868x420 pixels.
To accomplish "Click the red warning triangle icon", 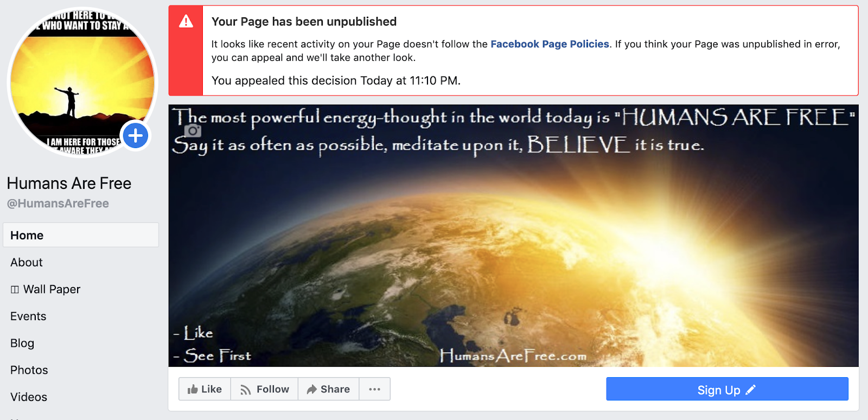I will click(x=186, y=21).
